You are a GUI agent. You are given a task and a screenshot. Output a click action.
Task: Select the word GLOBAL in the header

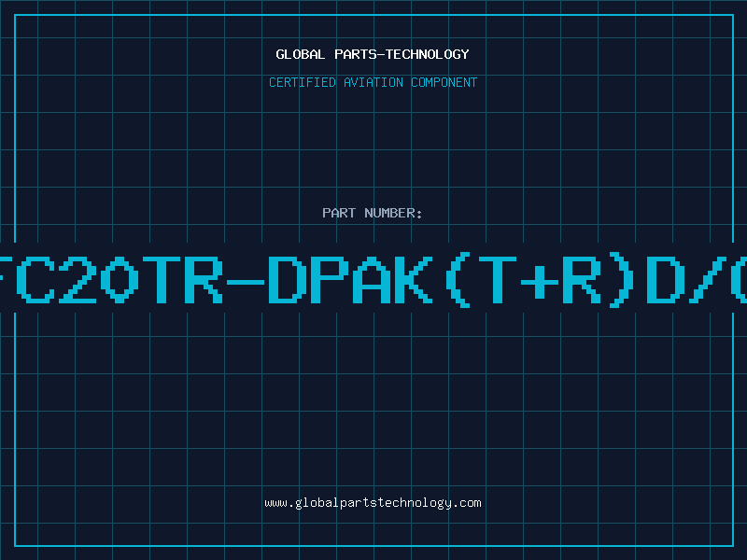301,54
